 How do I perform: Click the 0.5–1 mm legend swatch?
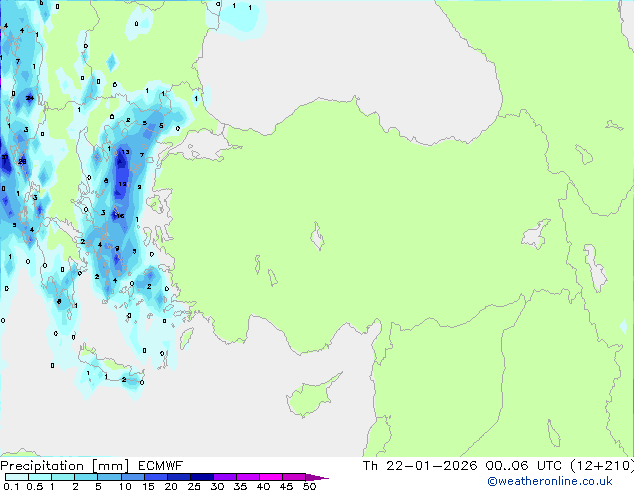tap(40, 477)
